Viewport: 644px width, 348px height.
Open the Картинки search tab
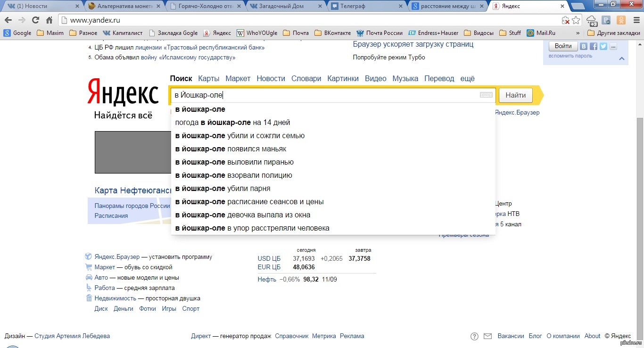(343, 79)
